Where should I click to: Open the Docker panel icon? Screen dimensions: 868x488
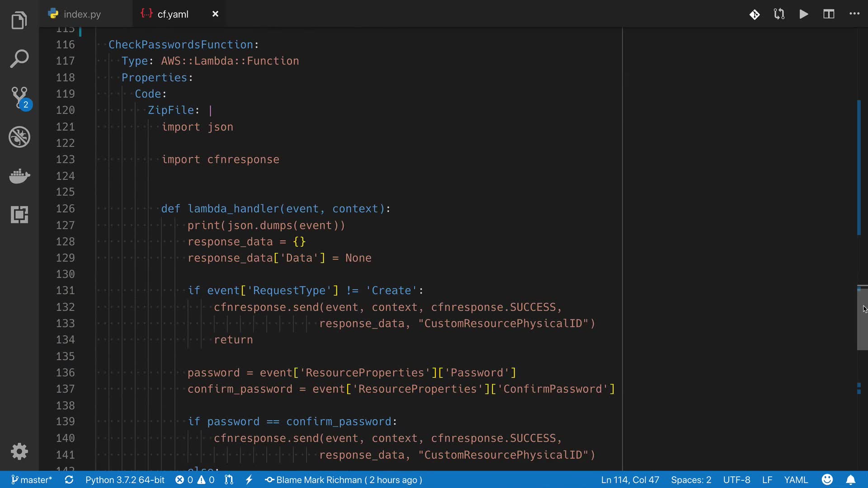19,176
